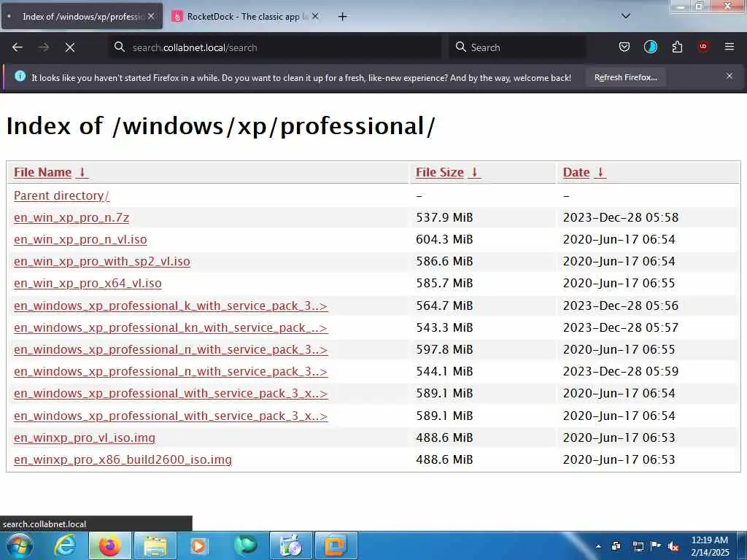Screen dimensions: 747x560
Task: Sort by File Name column
Action: pos(42,172)
